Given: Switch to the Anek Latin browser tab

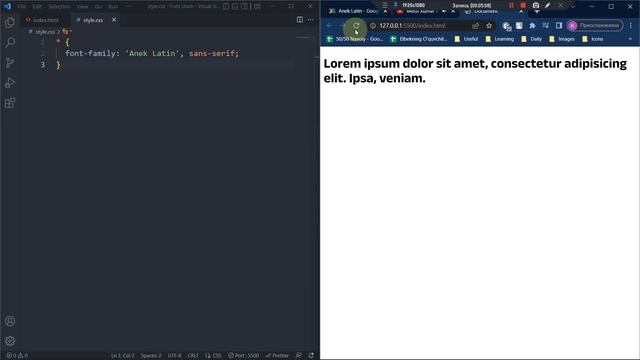Looking at the screenshot, I should tap(354, 11).
